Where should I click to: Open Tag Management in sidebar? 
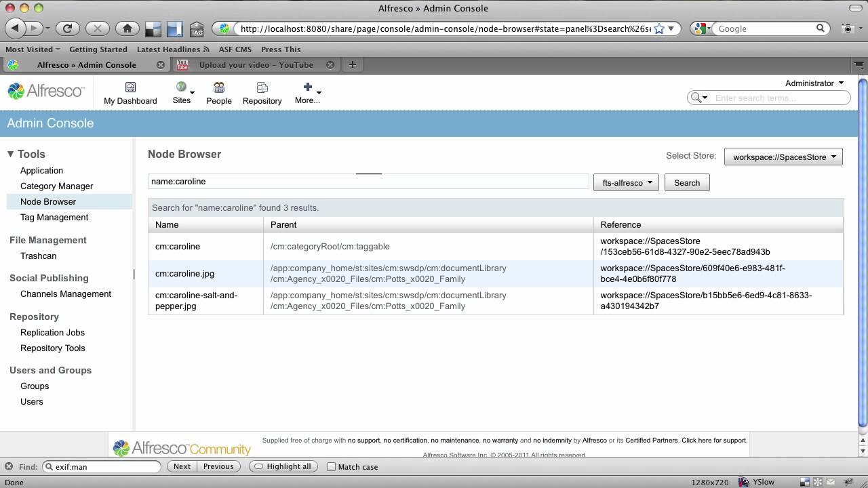pos(54,218)
